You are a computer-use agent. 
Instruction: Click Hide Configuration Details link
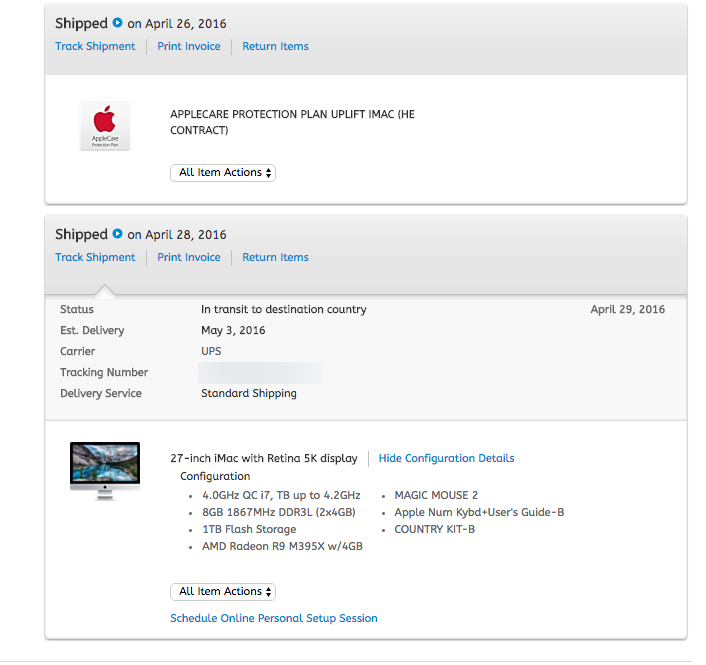coord(446,458)
